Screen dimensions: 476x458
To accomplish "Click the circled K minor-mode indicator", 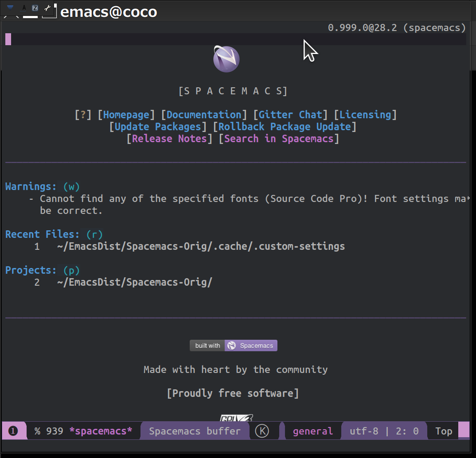I will coord(262,431).
